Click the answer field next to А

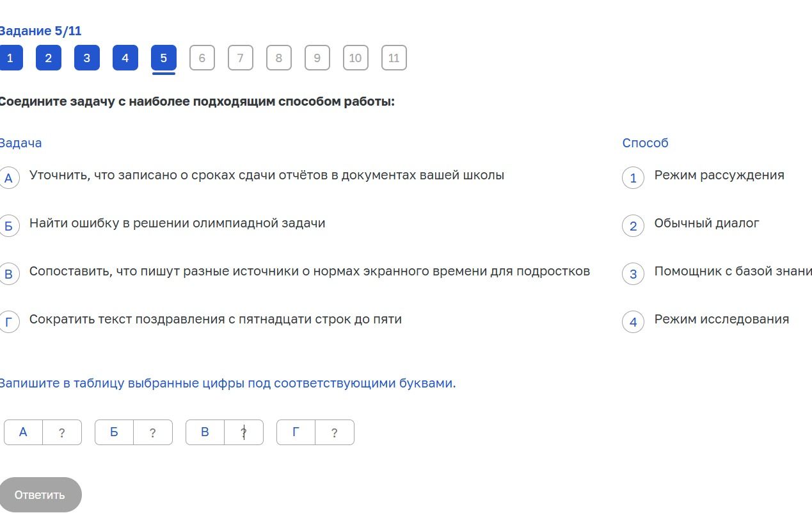point(62,432)
